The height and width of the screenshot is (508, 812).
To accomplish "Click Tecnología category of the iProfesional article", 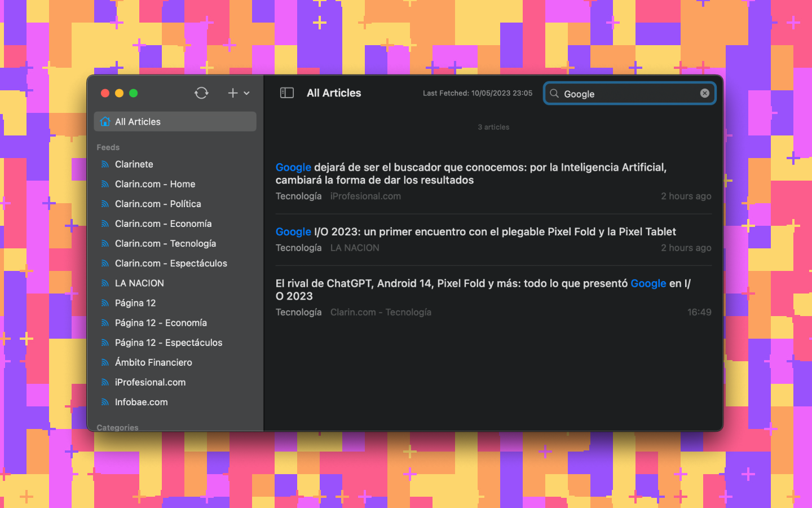I will 298,196.
